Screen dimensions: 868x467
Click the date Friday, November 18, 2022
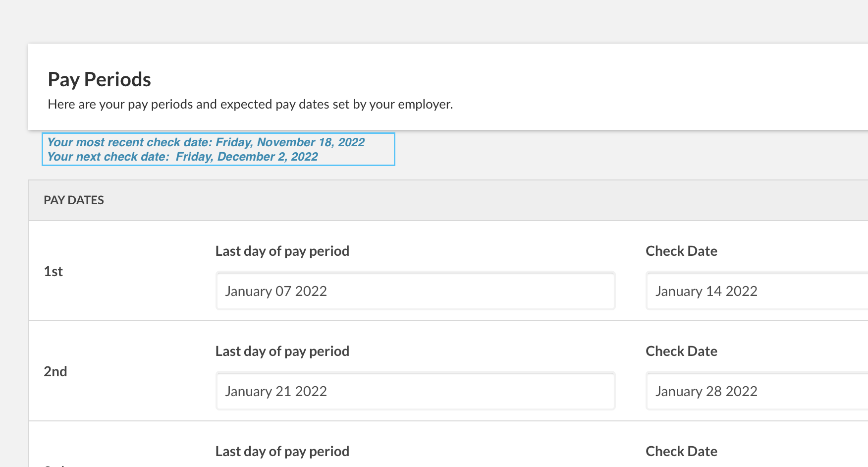(290, 142)
